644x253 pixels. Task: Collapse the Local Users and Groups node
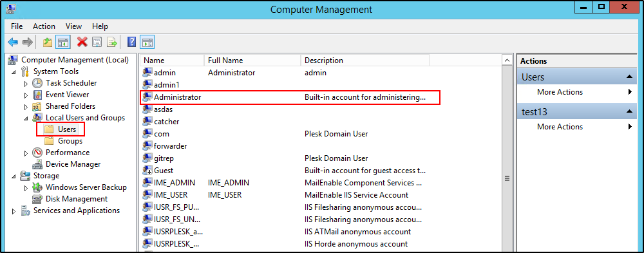[26, 118]
